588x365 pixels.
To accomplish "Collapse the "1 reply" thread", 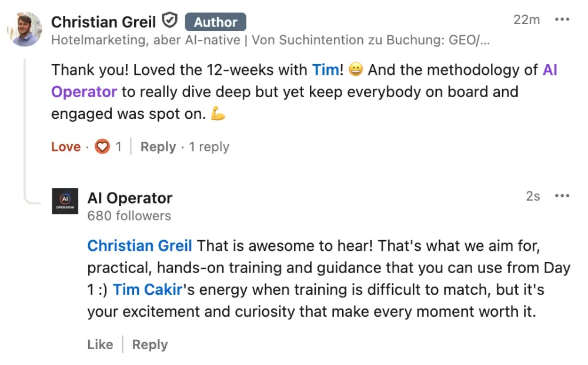I will [209, 147].
